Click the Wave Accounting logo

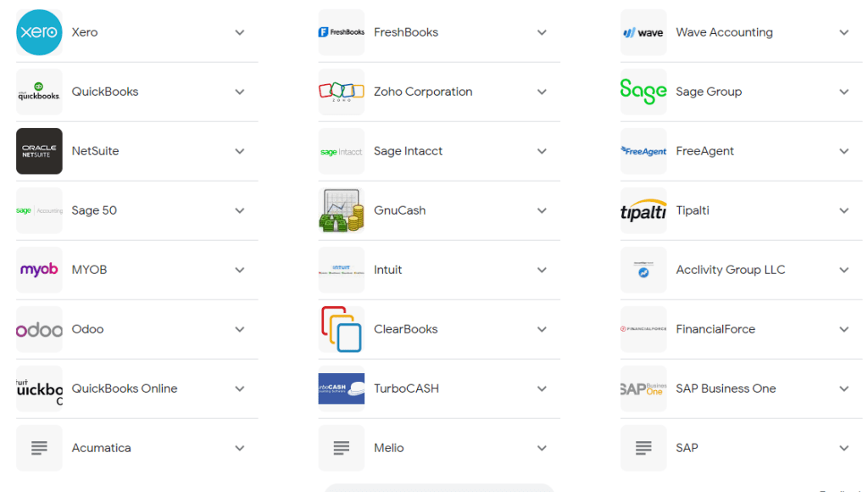coord(643,32)
